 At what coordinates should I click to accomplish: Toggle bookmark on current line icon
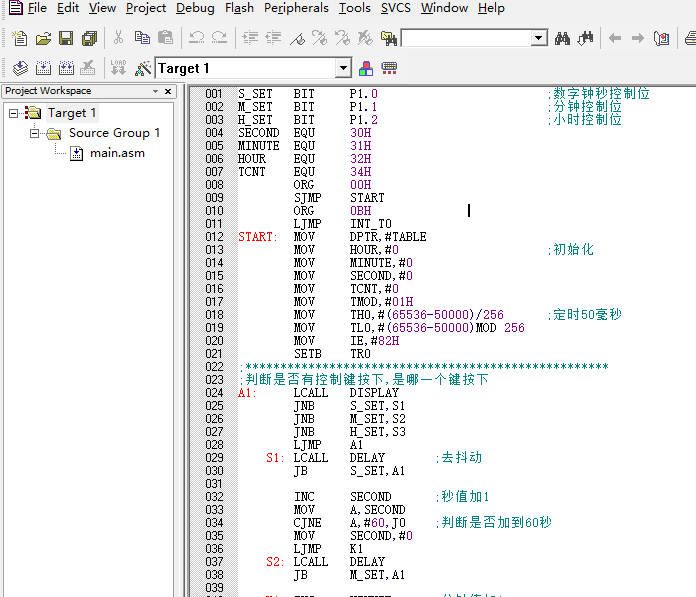297,39
